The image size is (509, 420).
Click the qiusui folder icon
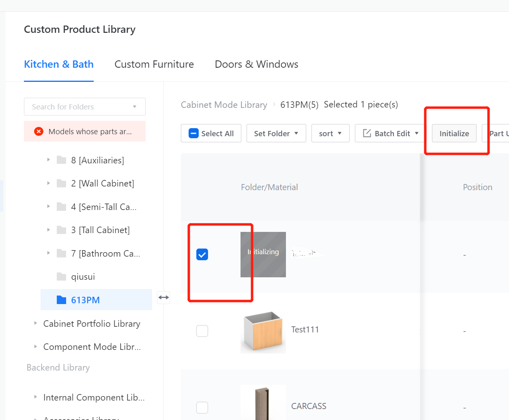pyautogui.click(x=61, y=277)
